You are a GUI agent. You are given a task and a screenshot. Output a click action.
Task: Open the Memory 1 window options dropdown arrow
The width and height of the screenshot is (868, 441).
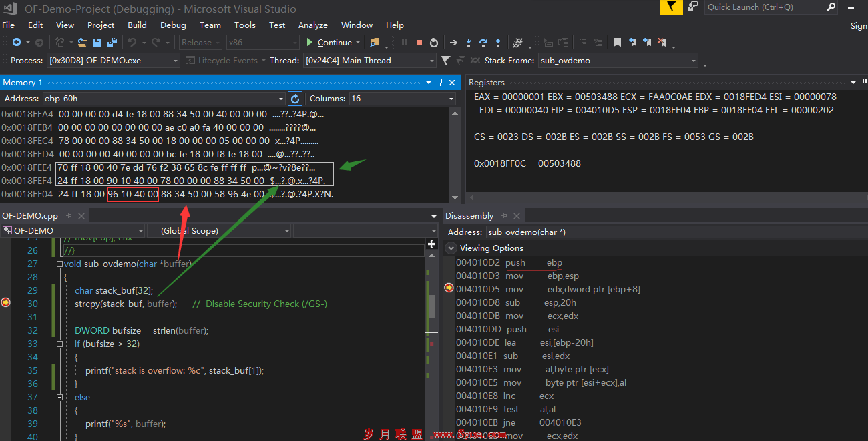[x=429, y=83]
